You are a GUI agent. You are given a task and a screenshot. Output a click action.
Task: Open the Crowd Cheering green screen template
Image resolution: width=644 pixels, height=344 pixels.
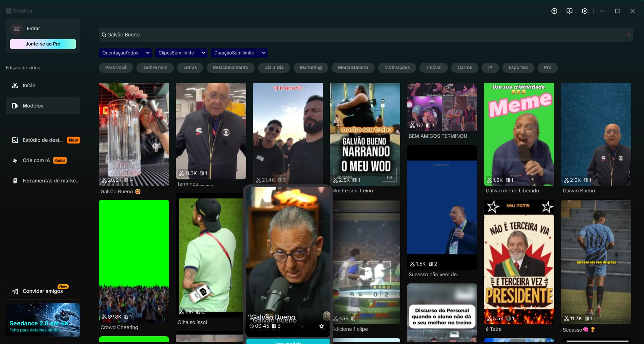tap(134, 261)
